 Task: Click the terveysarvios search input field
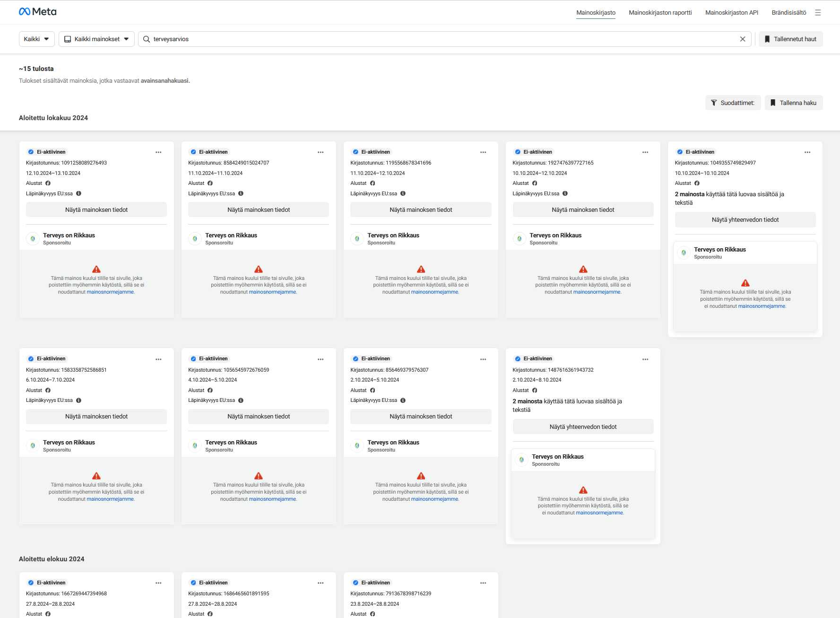point(444,39)
